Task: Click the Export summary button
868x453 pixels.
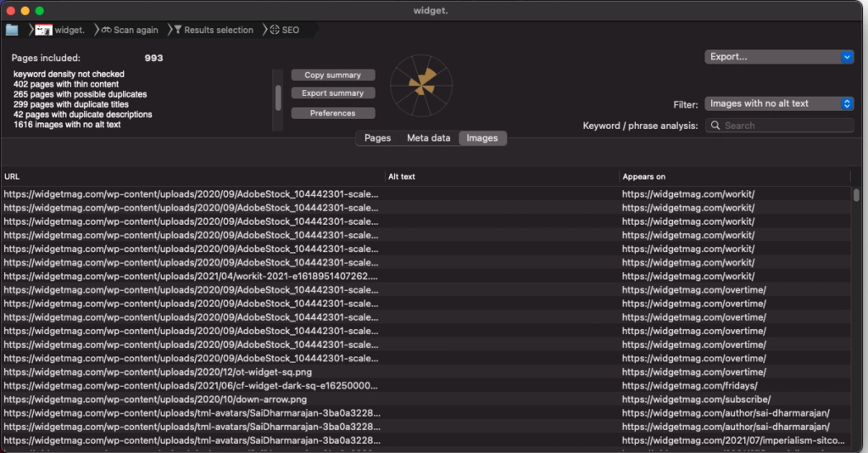Action: coord(332,93)
